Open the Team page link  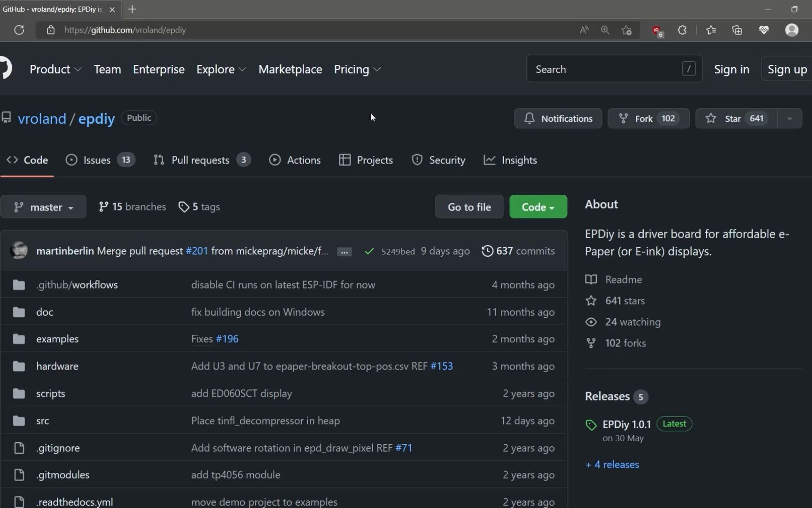tap(107, 69)
